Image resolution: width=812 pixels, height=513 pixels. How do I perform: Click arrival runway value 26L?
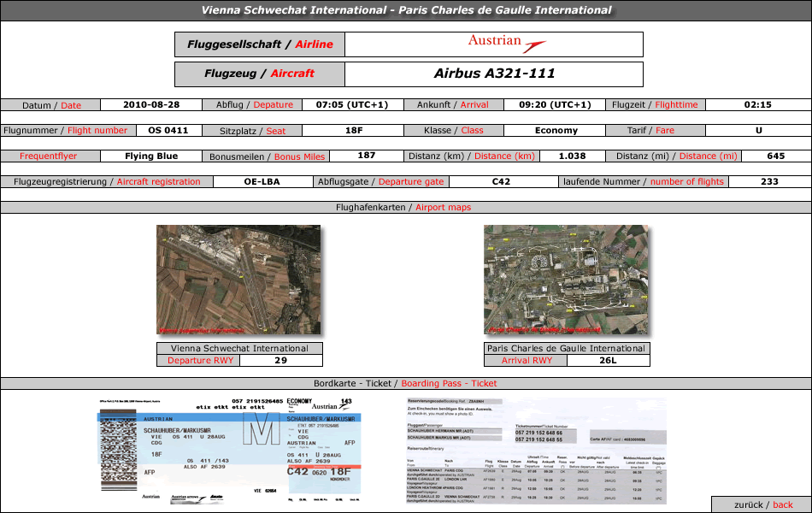point(608,360)
